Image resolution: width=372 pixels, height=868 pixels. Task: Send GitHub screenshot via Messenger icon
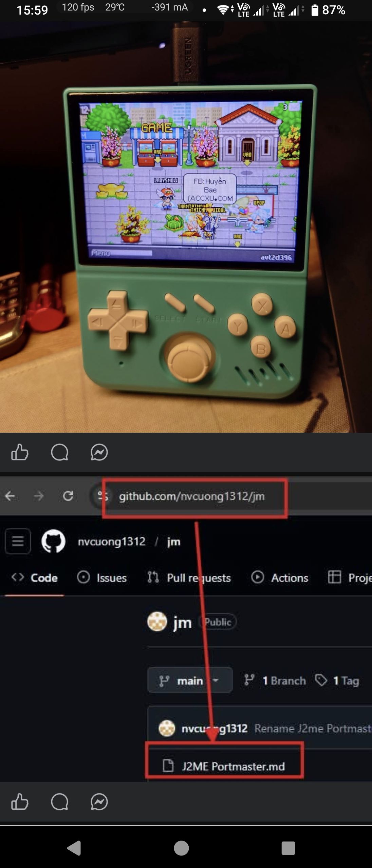[x=99, y=802]
